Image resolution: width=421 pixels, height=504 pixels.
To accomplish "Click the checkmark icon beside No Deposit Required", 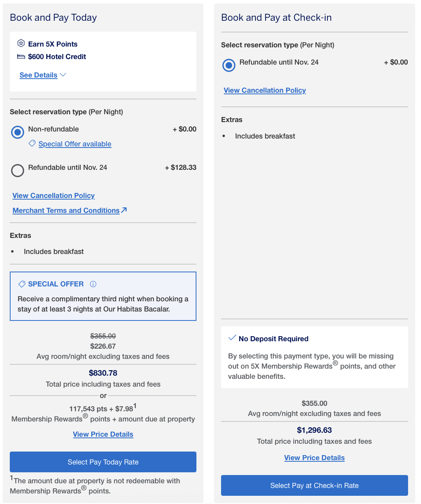I will pos(232,338).
